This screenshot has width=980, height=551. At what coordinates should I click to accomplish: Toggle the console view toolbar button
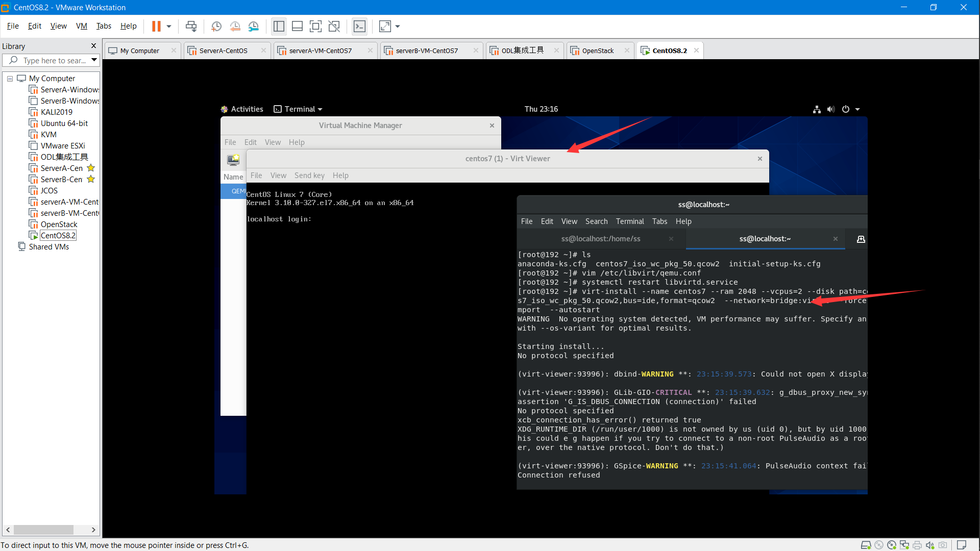[x=359, y=27]
